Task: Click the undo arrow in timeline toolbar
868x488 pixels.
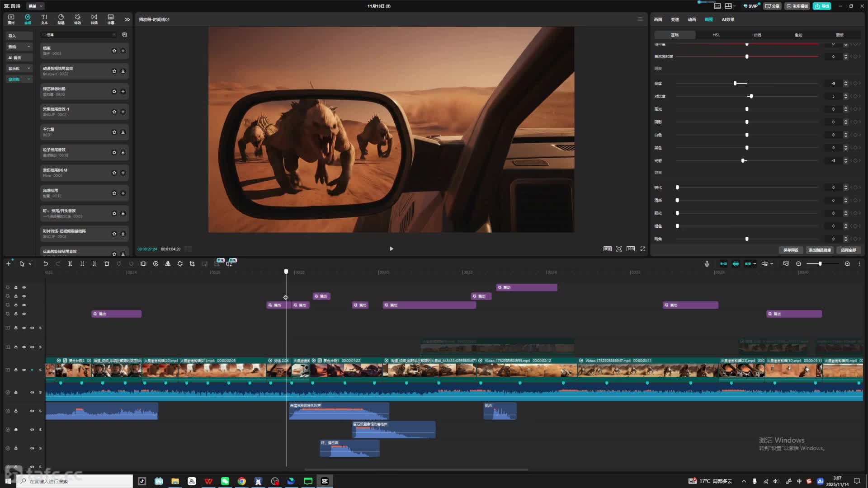Action: pyautogui.click(x=46, y=264)
